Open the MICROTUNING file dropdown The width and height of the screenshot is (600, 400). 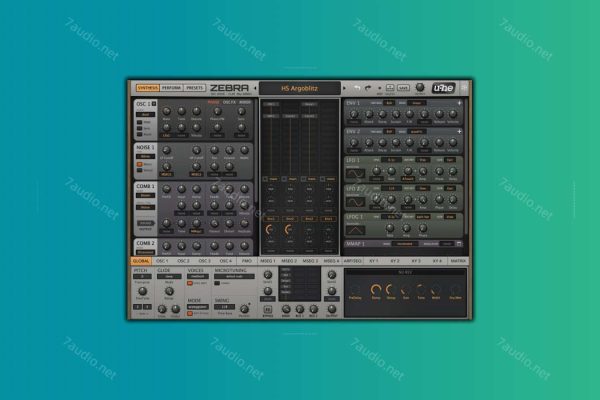(235, 276)
